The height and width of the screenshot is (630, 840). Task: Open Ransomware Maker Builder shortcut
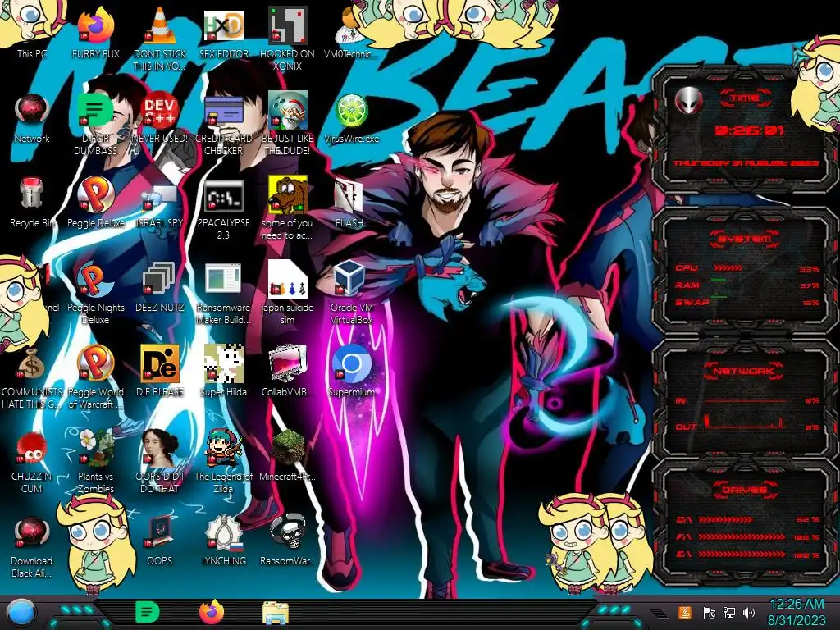tap(223, 293)
